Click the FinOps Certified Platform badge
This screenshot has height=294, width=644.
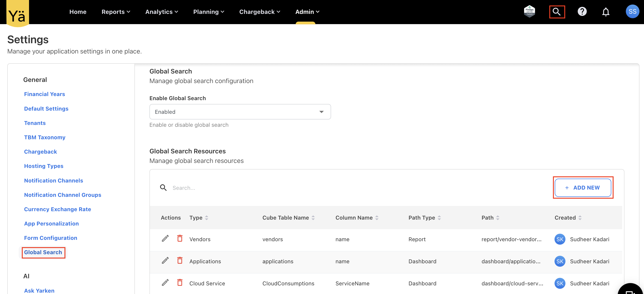point(530,11)
